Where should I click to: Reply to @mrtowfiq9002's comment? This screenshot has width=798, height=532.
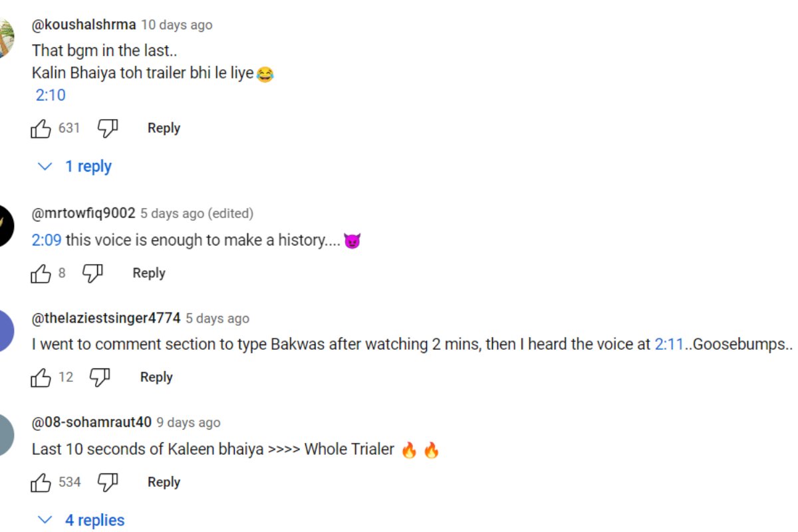click(149, 273)
